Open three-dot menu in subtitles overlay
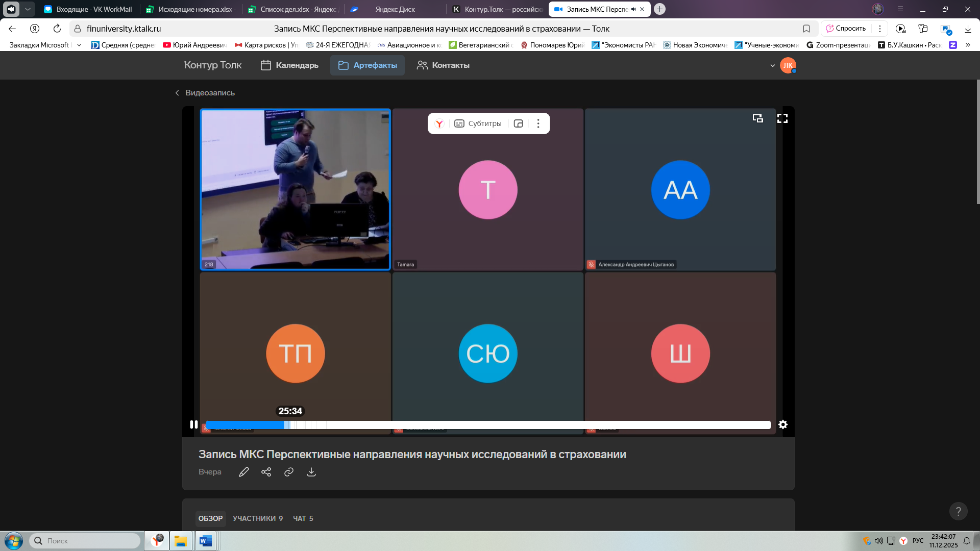This screenshot has width=980, height=551. (x=538, y=123)
